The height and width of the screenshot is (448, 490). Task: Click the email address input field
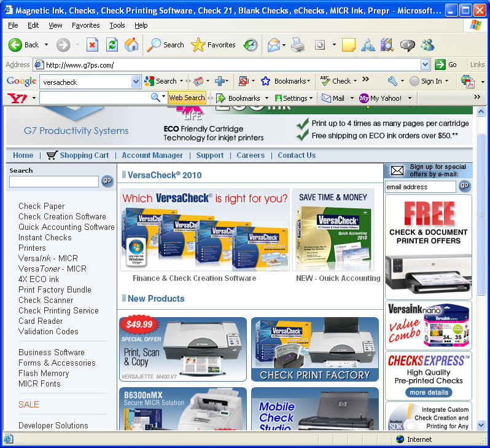(x=421, y=187)
